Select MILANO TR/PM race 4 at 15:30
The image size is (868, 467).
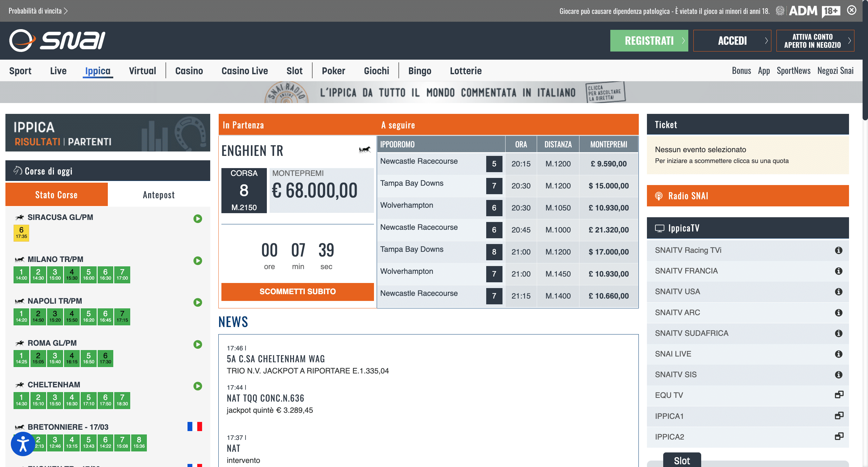[72, 275]
